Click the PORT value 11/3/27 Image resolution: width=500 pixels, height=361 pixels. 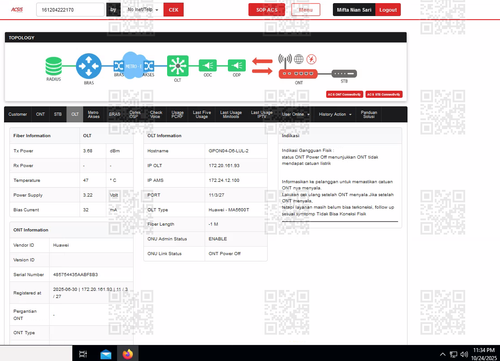[x=216, y=195]
